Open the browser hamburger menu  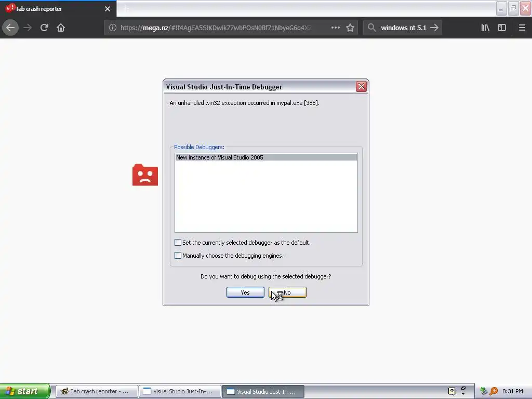click(x=522, y=28)
